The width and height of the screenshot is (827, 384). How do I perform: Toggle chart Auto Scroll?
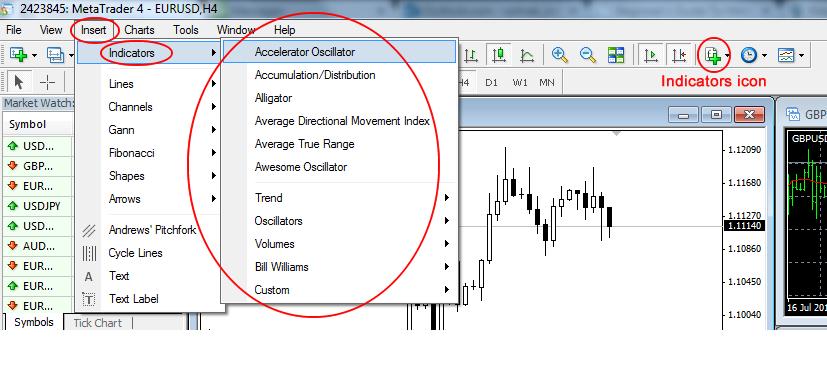coord(651,54)
